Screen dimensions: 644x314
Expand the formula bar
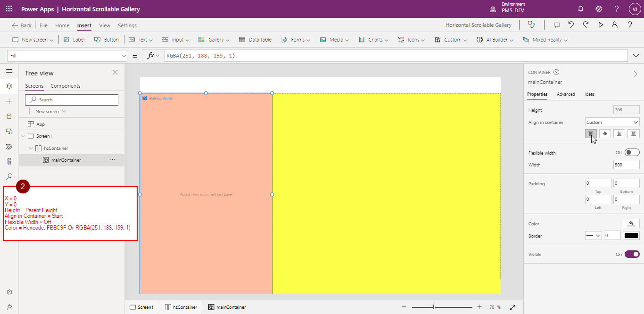[636, 56]
